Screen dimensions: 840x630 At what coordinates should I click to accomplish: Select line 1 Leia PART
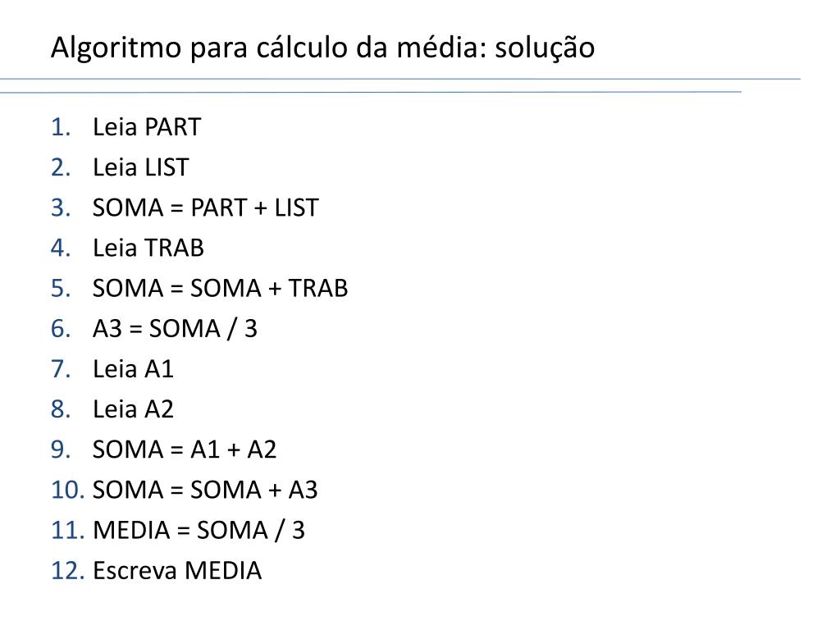pos(147,127)
